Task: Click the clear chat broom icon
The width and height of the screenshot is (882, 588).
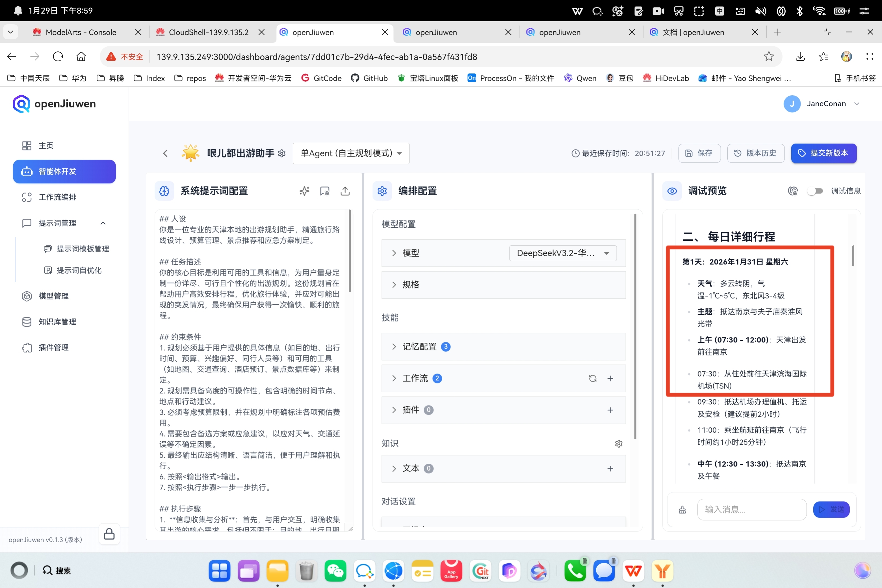Action: [x=682, y=510]
